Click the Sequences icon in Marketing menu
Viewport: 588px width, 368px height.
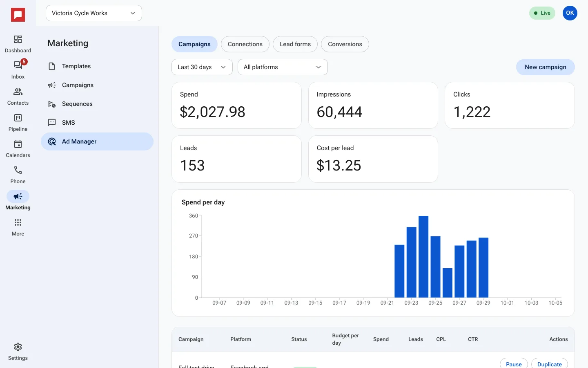(x=52, y=104)
